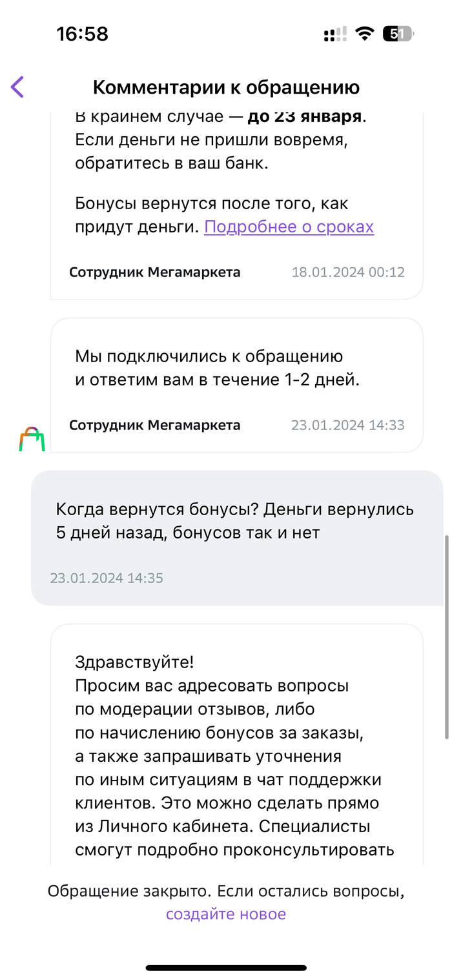Tap the 23.01.2024 14:33 timestamp

pyautogui.click(x=347, y=425)
